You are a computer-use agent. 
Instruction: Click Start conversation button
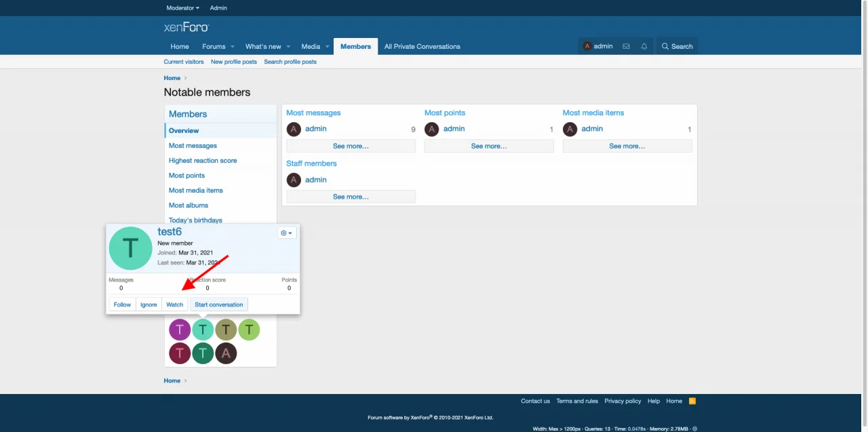coord(218,305)
